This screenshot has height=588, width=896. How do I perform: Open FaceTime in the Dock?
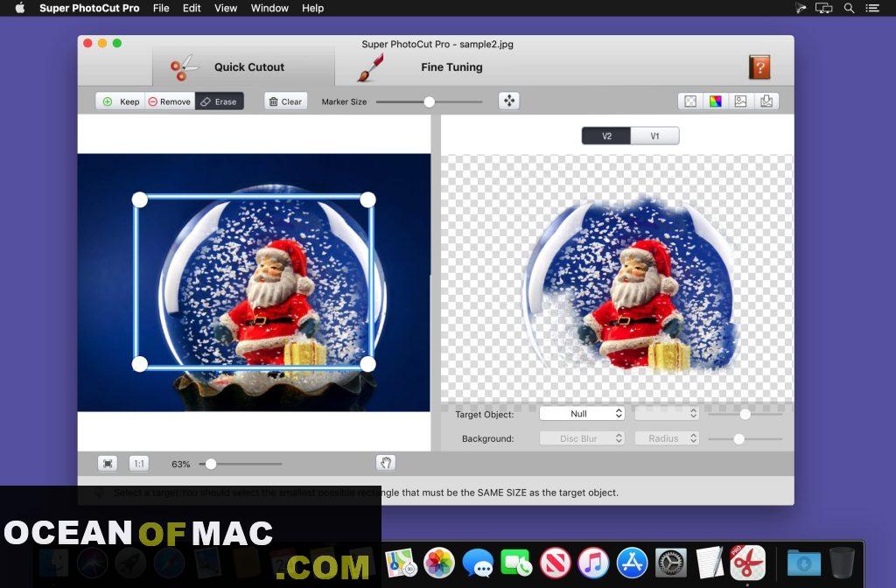516,563
